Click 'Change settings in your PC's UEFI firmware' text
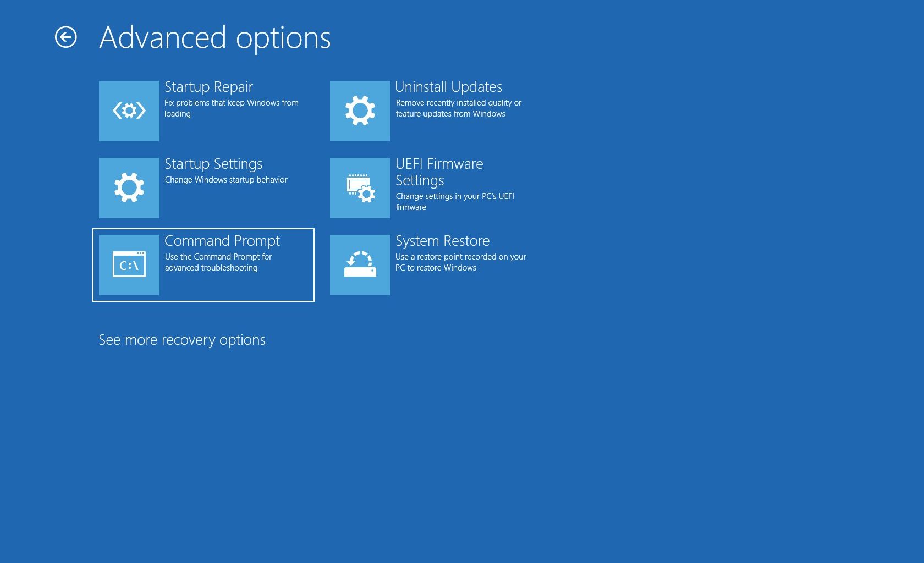The image size is (924, 563). pyautogui.click(x=455, y=202)
